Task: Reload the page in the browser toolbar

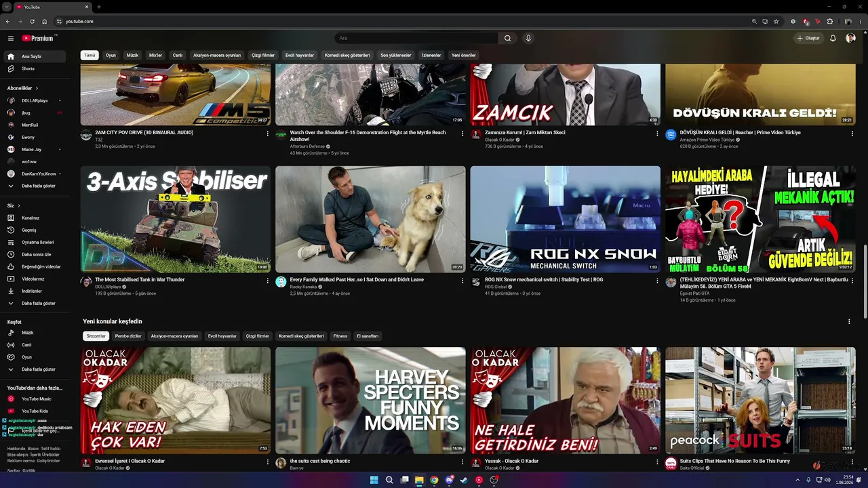Action: pos(32,22)
